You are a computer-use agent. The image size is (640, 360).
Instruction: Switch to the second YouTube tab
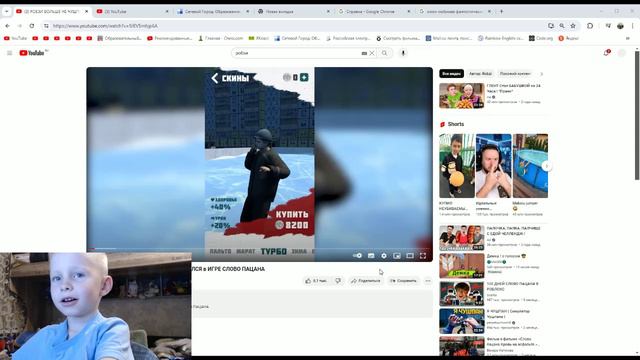pyautogui.click(x=133, y=11)
